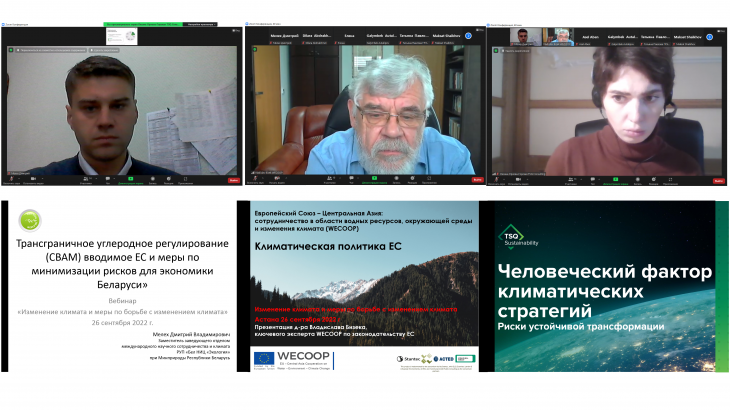Image resolution: width=730 pixels, height=410 pixels.
Task: Open Apps icon in middle Zoom window
Action: click(429, 178)
